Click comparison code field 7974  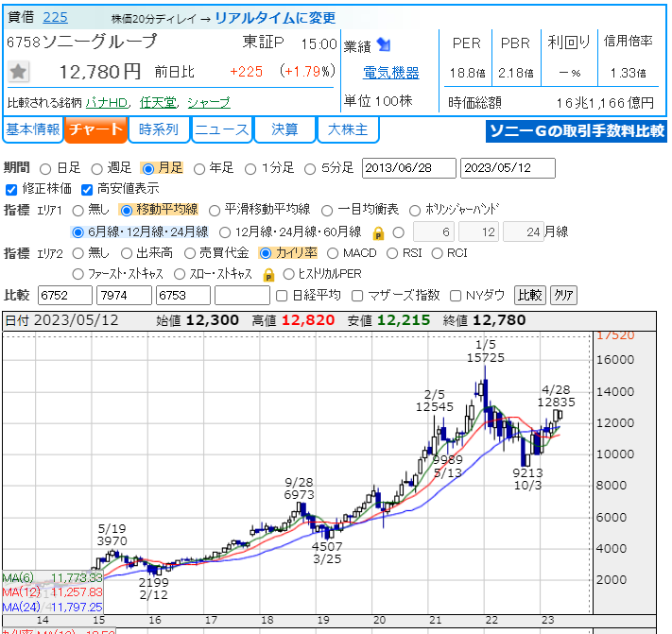click(x=124, y=296)
